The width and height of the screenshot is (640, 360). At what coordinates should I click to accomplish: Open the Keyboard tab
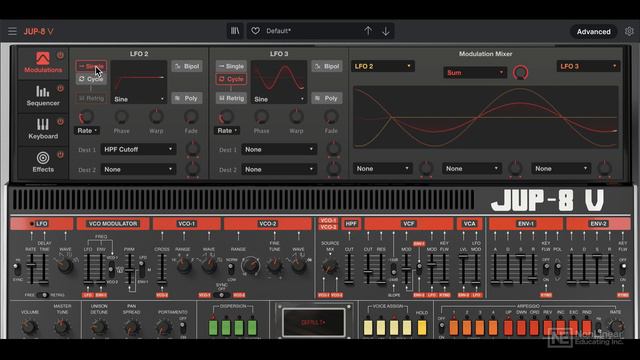(x=42, y=129)
